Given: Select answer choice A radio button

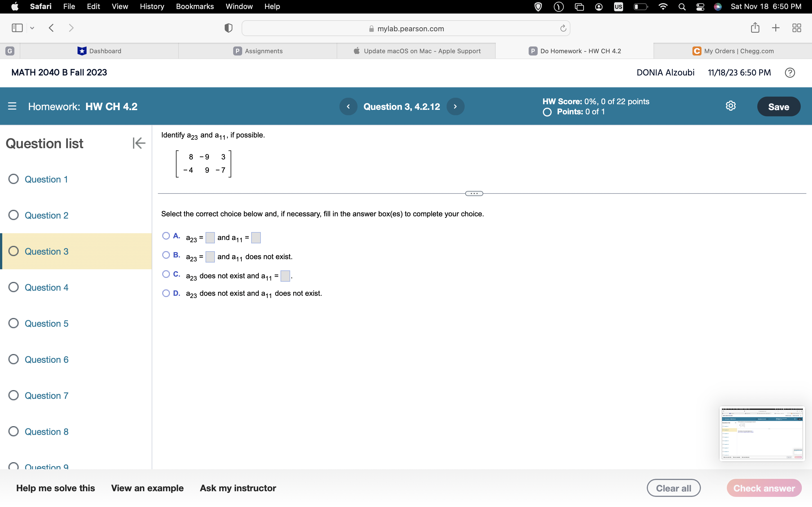Looking at the screenshot, I should coord(166,236).
